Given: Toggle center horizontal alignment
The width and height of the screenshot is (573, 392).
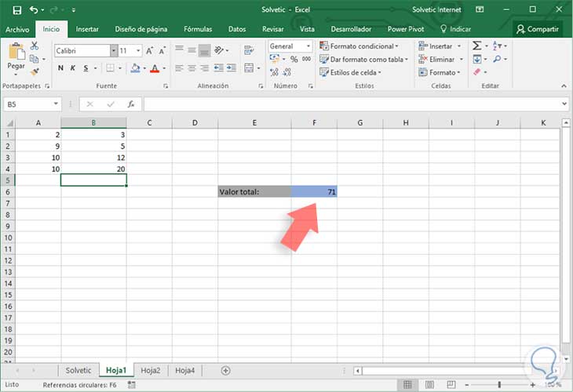Looking at the screenshot, I should click(x=192, y=68).
